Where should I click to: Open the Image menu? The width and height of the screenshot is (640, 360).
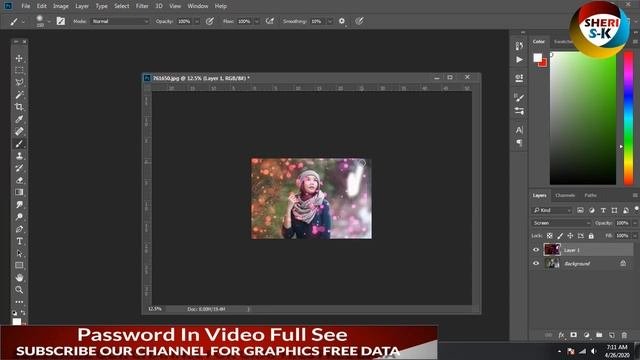pyautogui.click(x=60, y=6)
